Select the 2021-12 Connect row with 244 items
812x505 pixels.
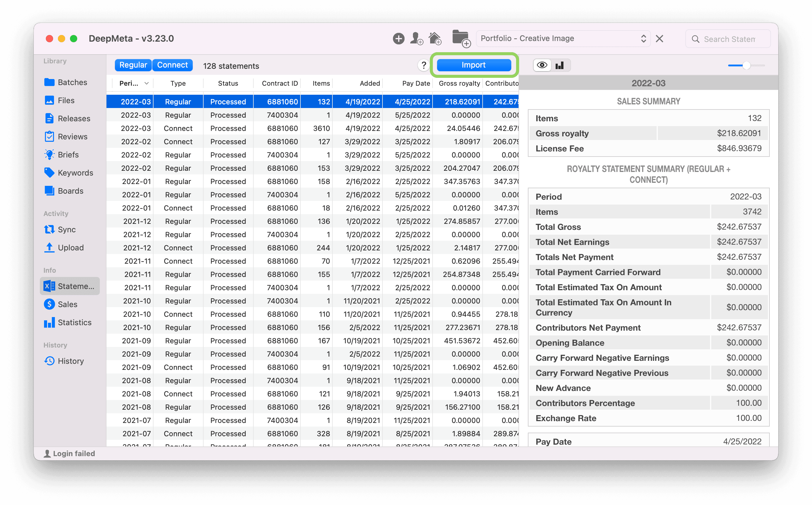(312, 248)
